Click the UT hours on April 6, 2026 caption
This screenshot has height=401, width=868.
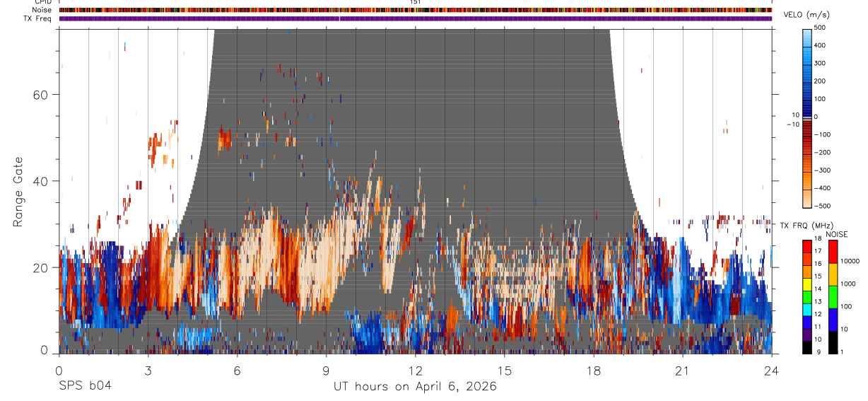click(x=415, y=387)
